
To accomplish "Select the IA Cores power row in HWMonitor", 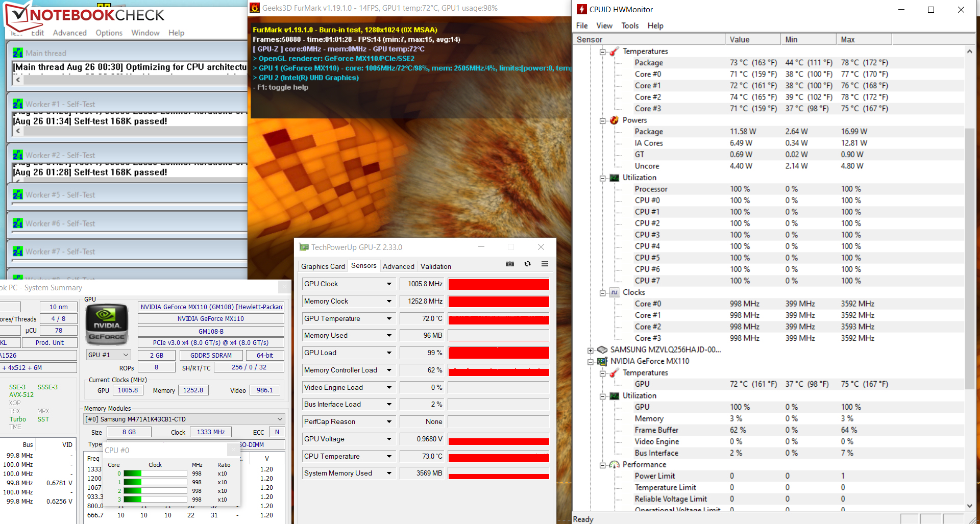I will pos(769,143).
